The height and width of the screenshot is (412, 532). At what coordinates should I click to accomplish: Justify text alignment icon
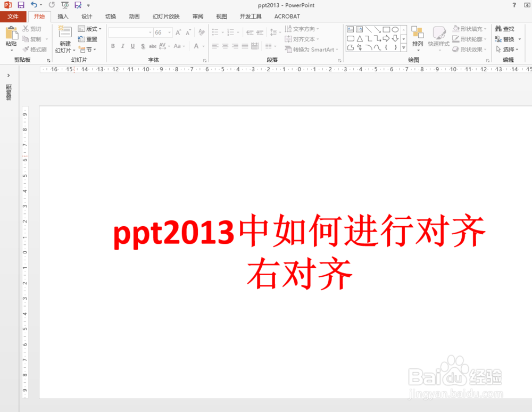click(x=245, y=46)
